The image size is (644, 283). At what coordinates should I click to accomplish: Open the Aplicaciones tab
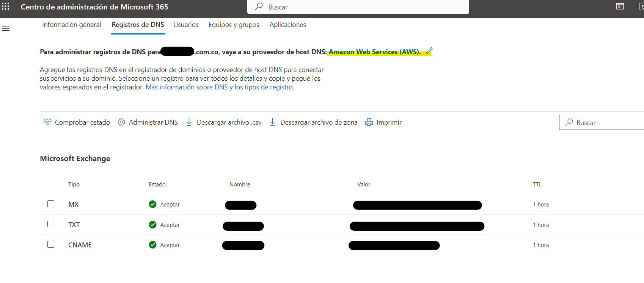(288, 25)
